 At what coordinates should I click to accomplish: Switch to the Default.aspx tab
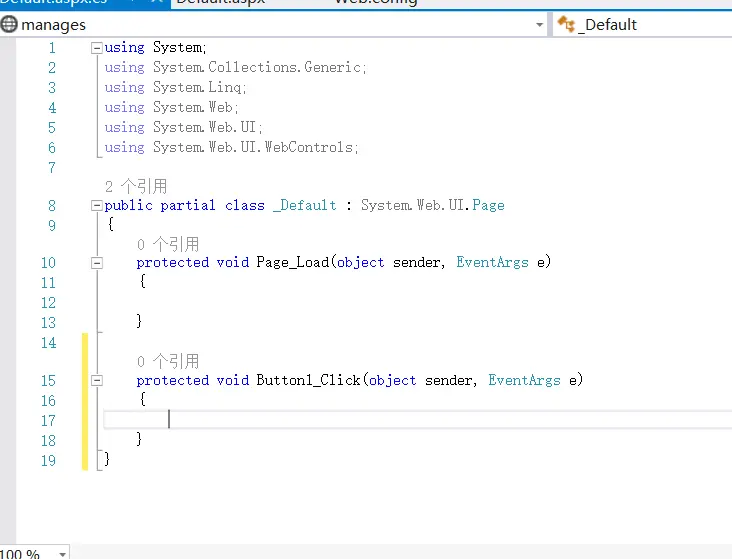221,2
